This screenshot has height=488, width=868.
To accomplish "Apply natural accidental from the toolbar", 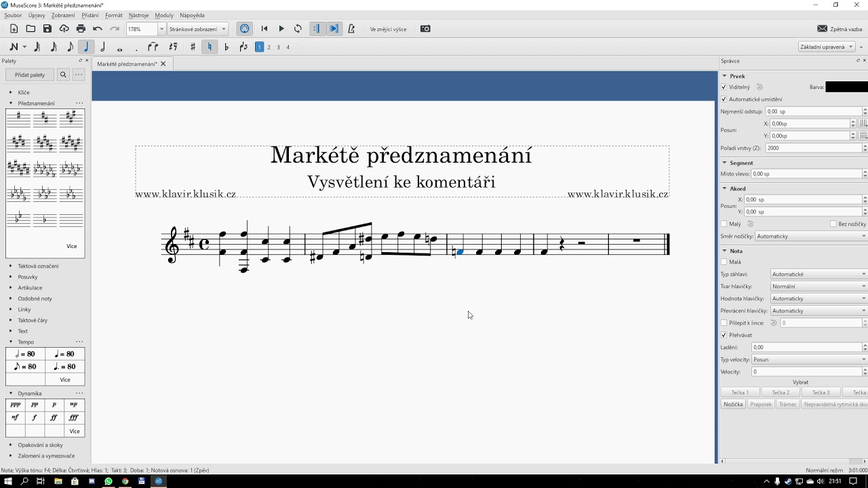I will pos(210,47).
